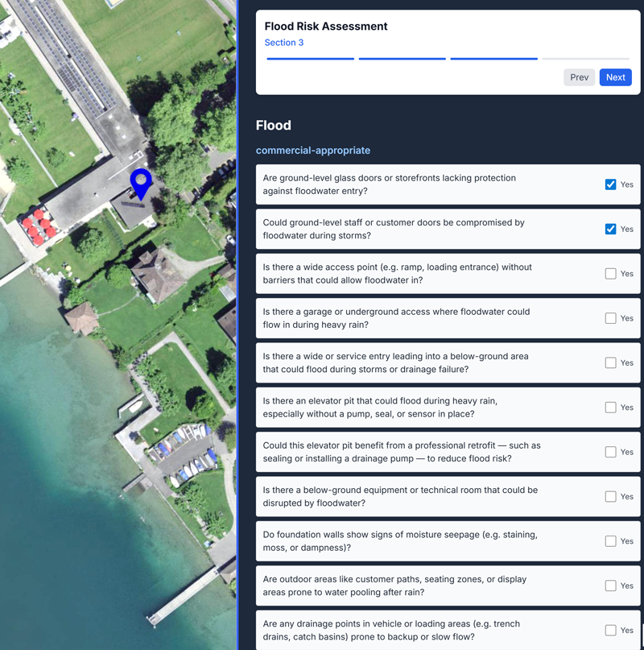Check elevator pit professional retrofit checkbox

click(610, 452)
